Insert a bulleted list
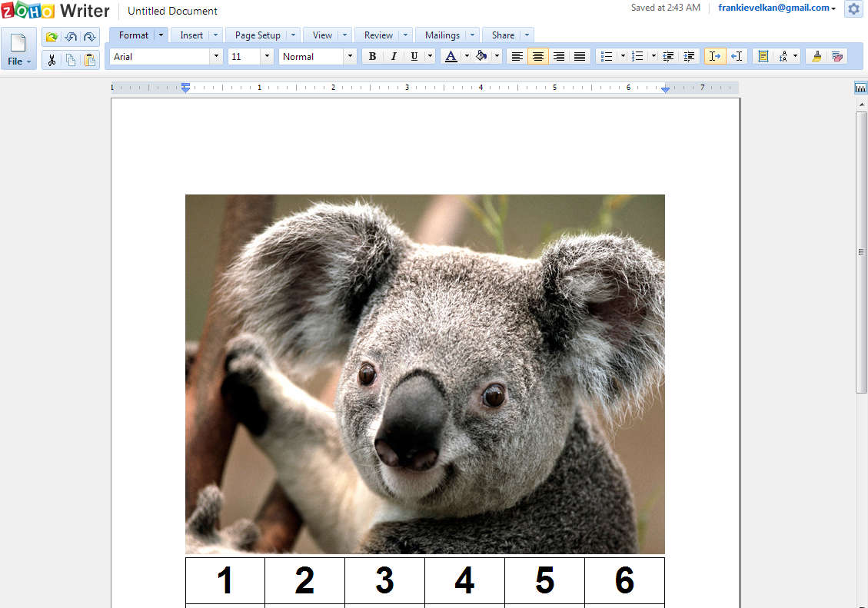 (x=607, y=56)
